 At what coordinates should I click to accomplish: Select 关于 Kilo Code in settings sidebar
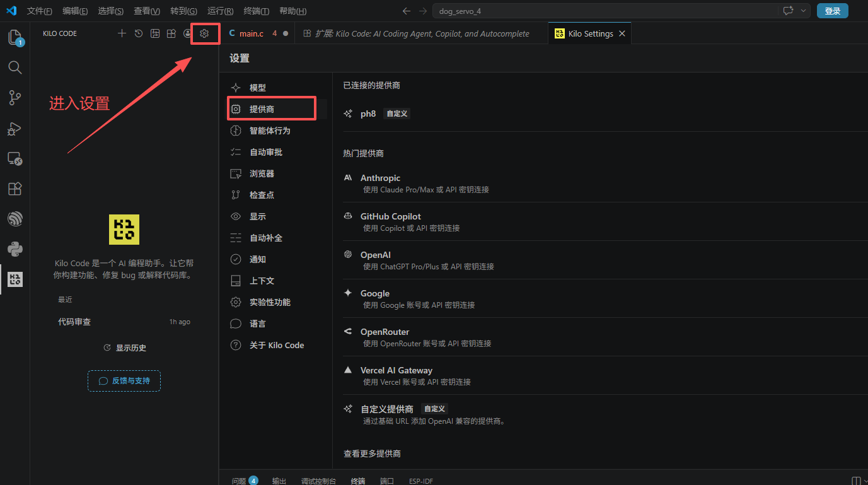277,345
